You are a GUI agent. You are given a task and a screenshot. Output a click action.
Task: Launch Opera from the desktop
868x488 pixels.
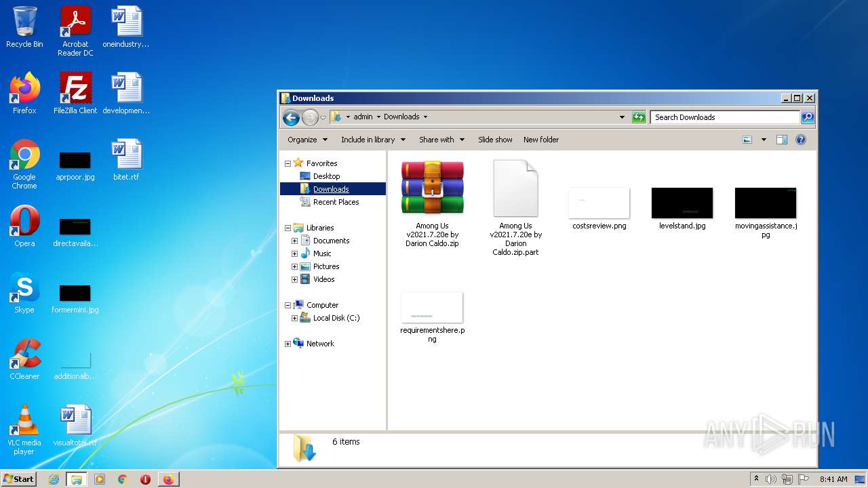pyautogui.click(x=24, y=226)
